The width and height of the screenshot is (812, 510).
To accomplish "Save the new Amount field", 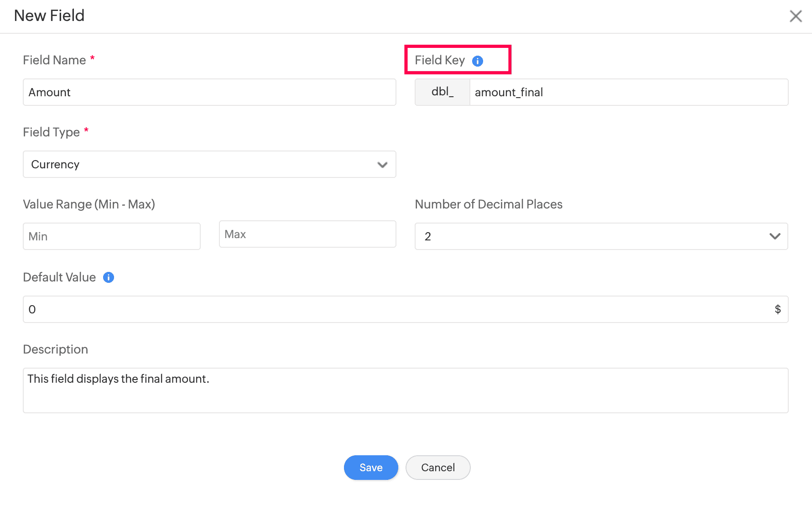I will [370, 468].
